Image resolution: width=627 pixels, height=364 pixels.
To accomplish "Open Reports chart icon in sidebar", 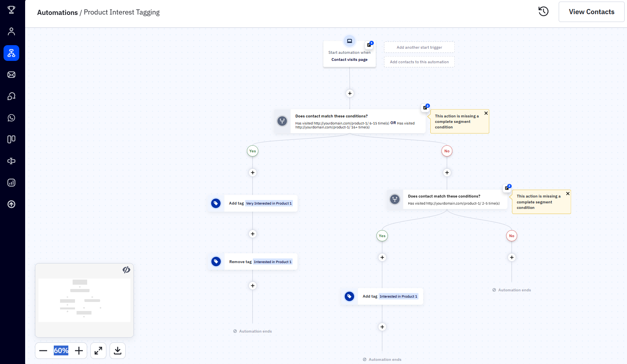I will click(11, 183).
